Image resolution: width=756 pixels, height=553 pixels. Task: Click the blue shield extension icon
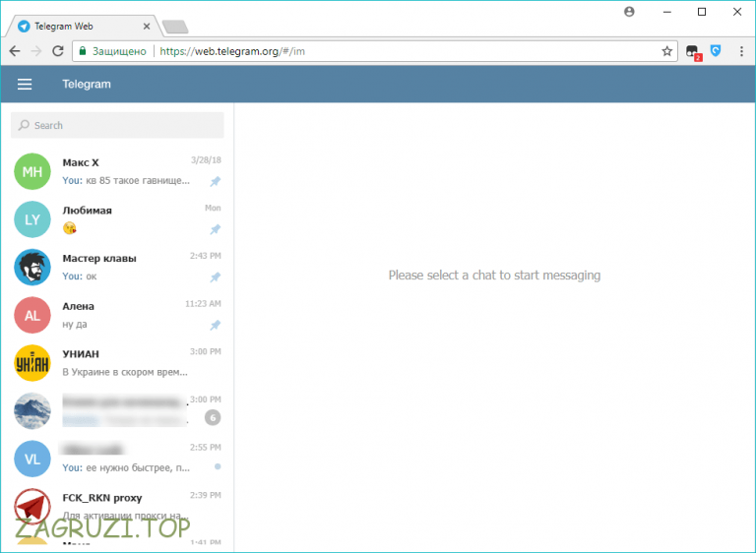tap(716, 50)
